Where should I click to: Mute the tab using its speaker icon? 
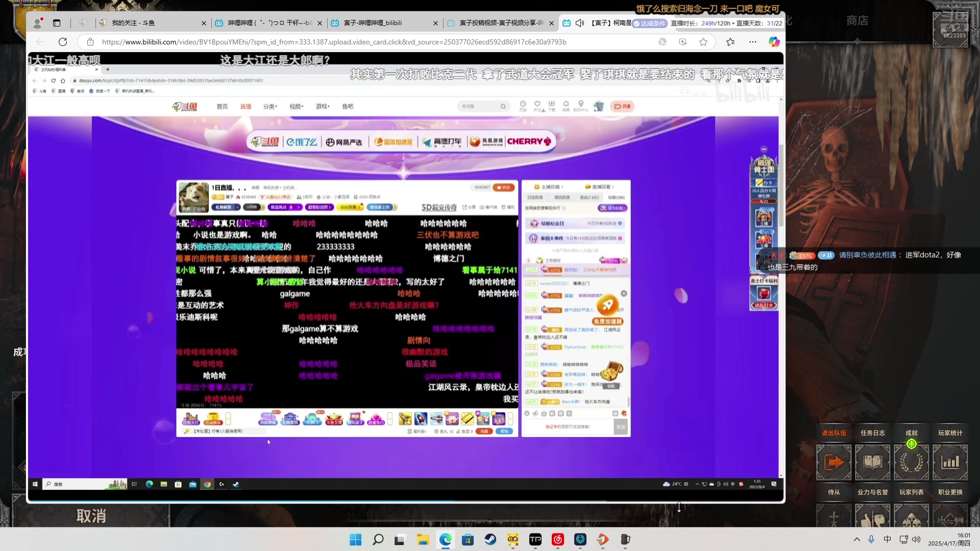[x=580, y=23]
